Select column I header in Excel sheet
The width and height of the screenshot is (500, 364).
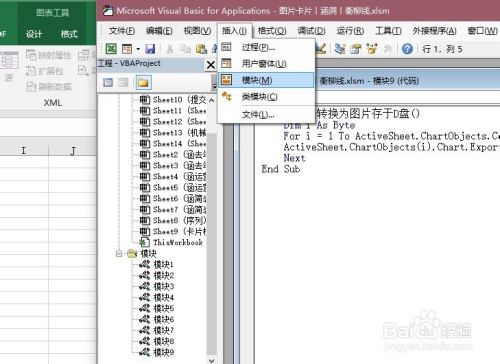(x=24, y=151)
